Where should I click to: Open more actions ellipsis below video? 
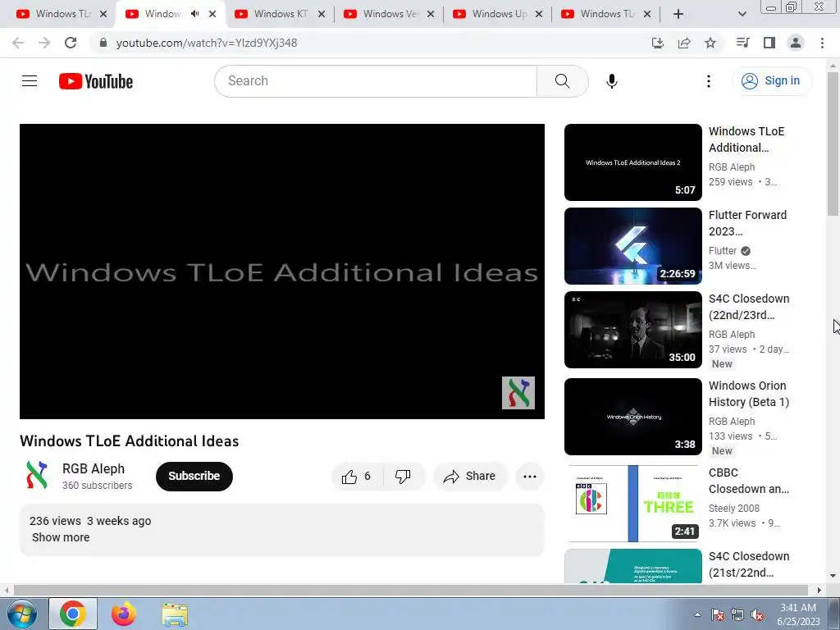(529, 477)
